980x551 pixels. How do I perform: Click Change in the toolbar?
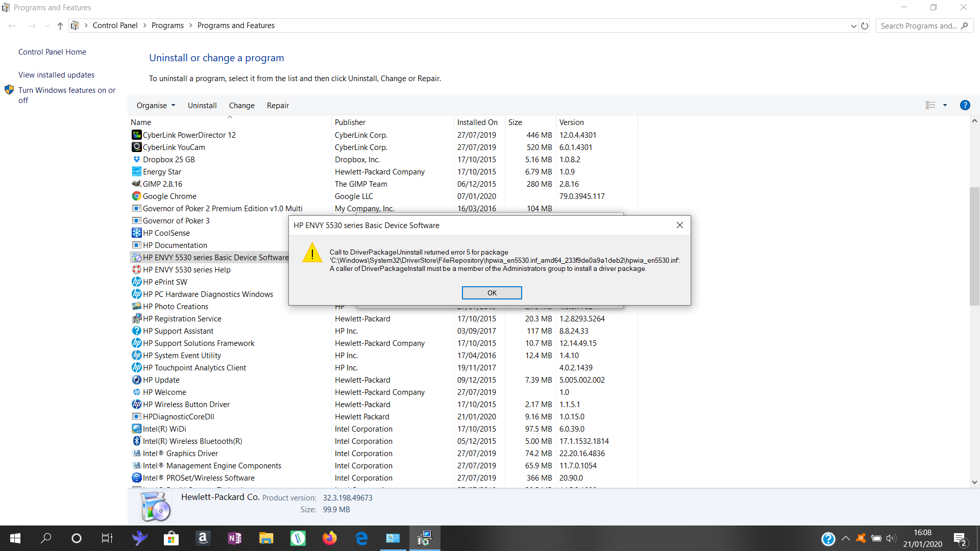[x=241, y=106]
